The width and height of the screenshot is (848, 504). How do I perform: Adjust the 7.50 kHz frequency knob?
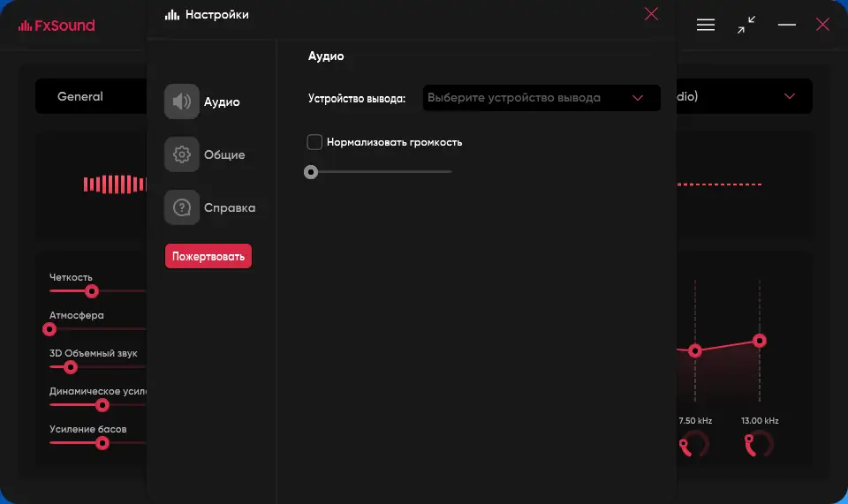pos(693,445)
